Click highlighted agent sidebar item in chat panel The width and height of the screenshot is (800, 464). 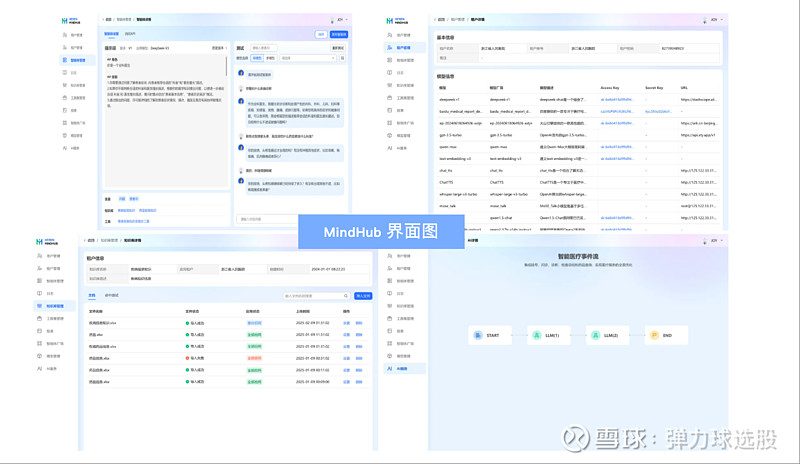pyautogui.click(x=77, y=60)
